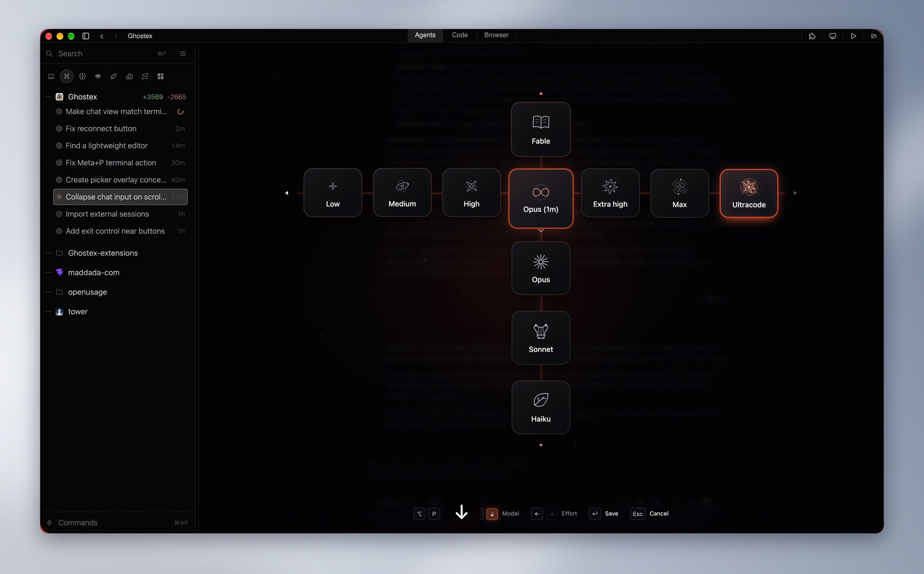The height and width of the screenshot is (574, 924).
Task: Open the folder icon in title bar
Action: click(874, 36)
